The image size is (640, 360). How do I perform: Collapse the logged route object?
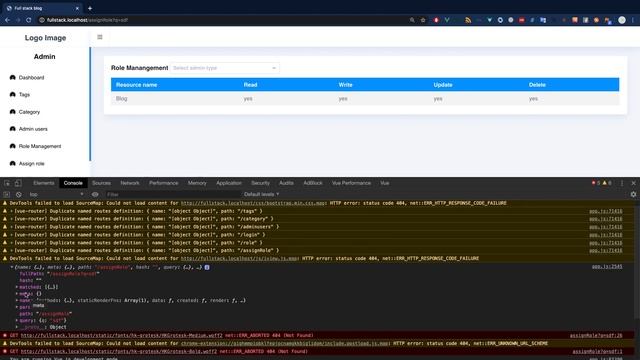click(12, 267)
